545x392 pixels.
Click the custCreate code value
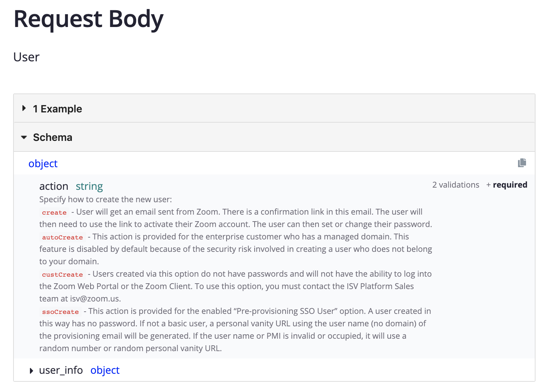(x=62, y=274)
